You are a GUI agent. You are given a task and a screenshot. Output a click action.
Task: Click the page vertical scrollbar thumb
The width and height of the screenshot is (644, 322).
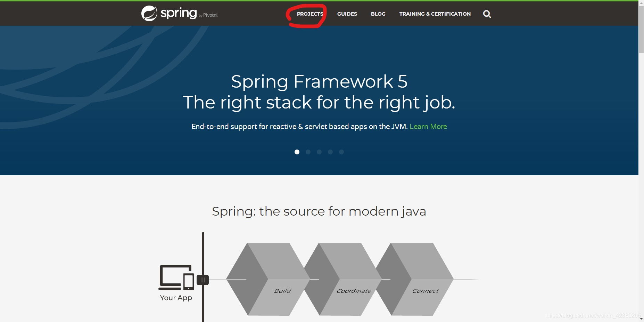click(641, 29)
